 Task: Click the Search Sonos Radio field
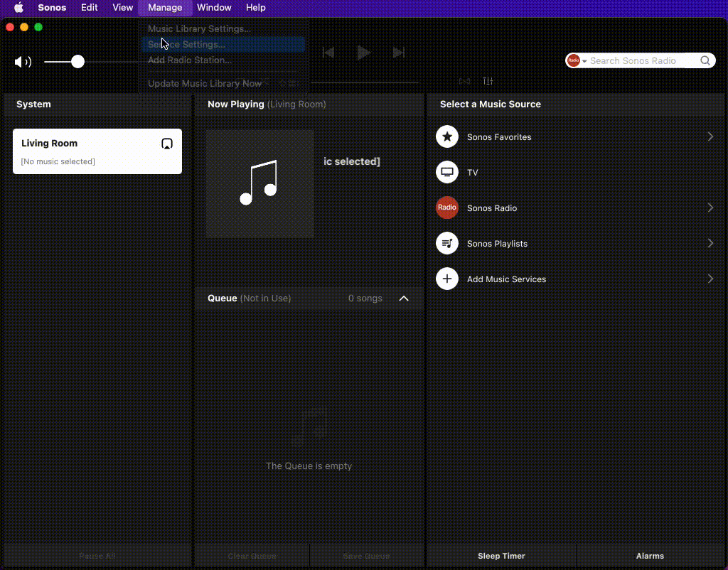tap(641, 61)
